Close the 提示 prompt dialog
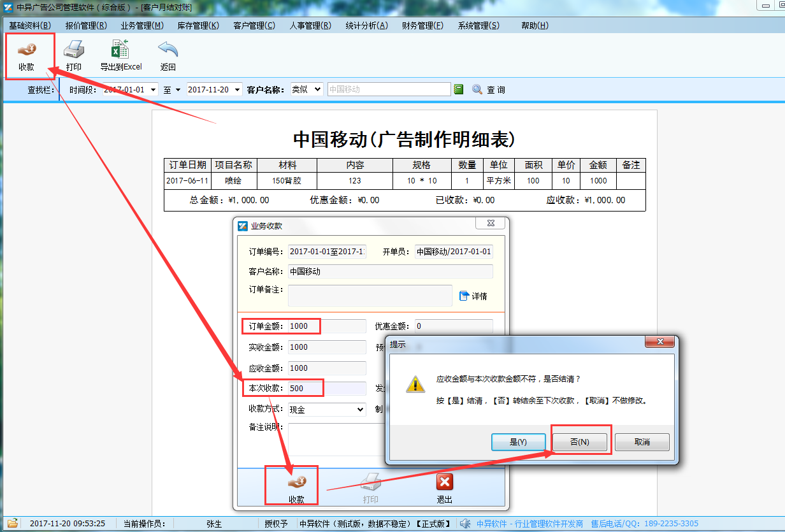 point(659,342)
